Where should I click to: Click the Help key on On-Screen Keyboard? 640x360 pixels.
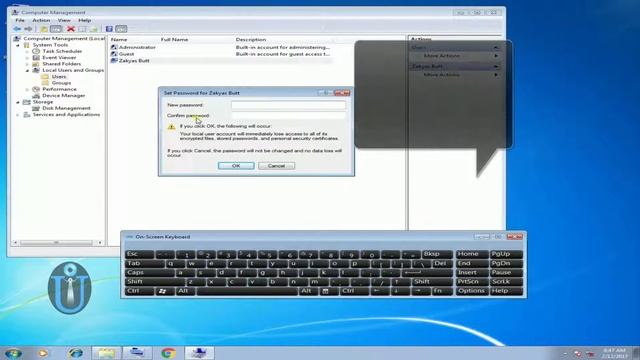[x=506, y=291]
